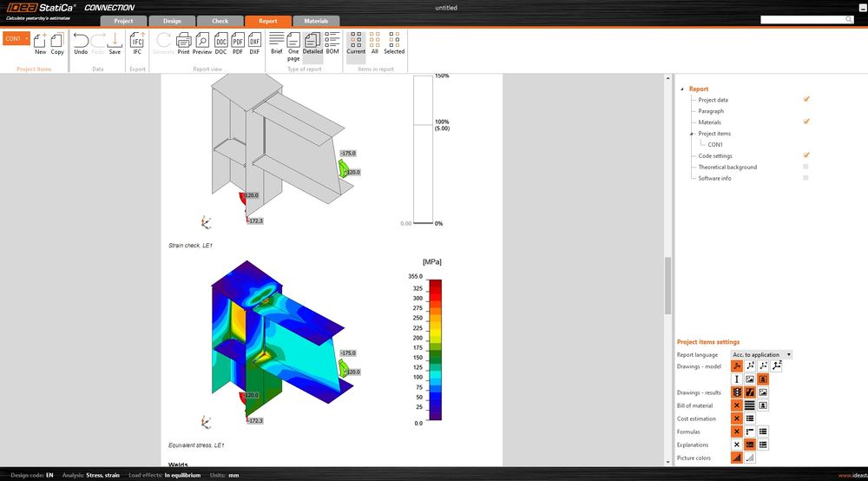Click the Drawings - results traffic light icon
Image resolution: width=868 pixels, height=481 pixels.
(737, 392)
